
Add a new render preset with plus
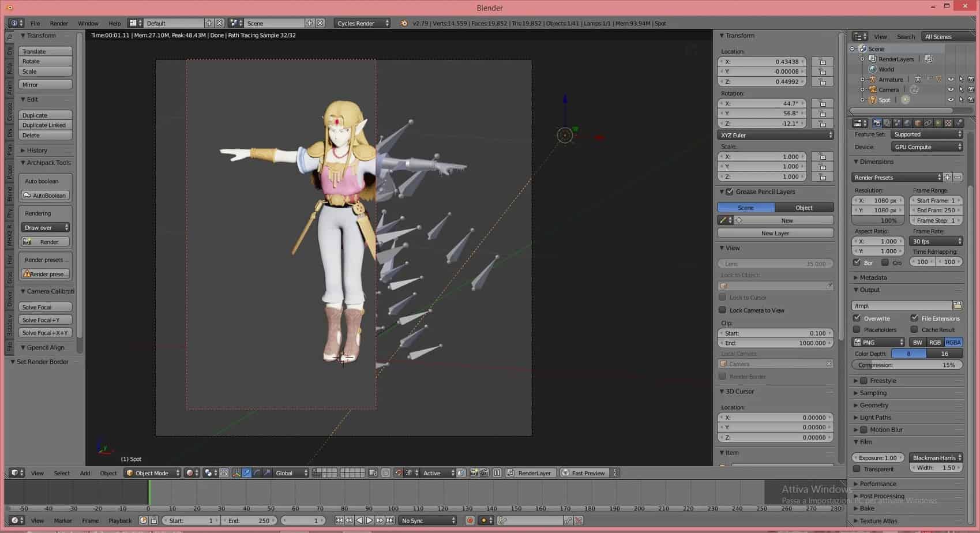point(947,178)
